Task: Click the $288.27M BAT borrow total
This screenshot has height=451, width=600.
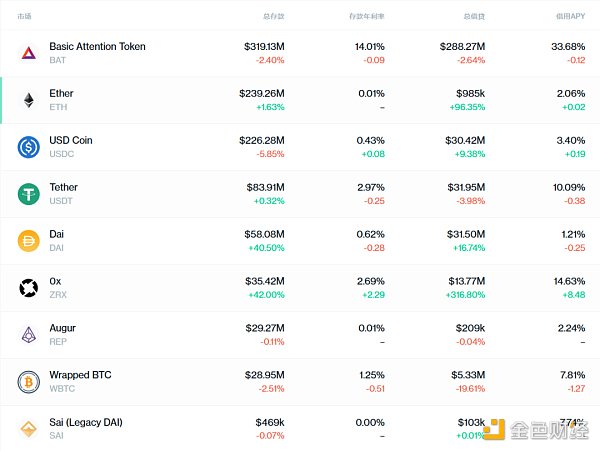Action: (x=462, y=47)
